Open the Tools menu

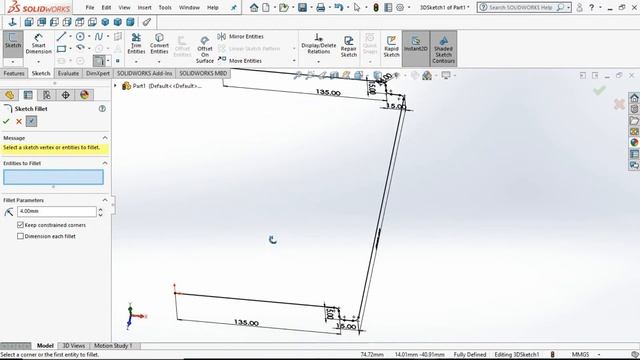pyautogui.click(x=165, y=7)
